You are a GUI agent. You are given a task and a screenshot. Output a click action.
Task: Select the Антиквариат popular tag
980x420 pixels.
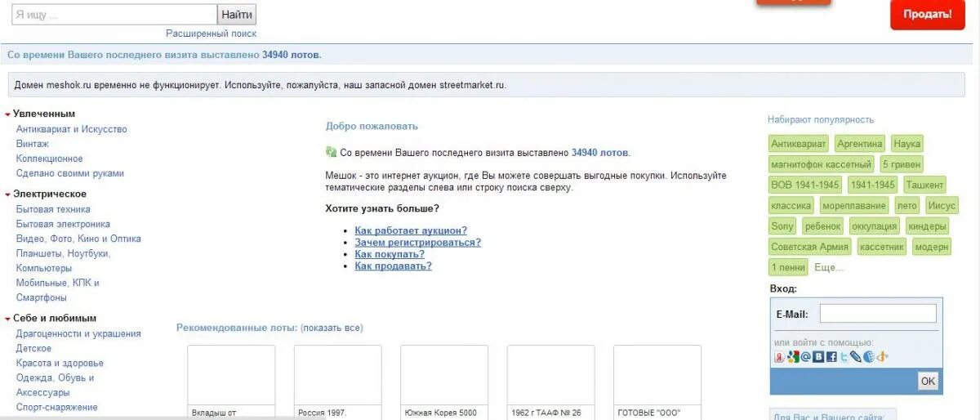click(799, 144)
